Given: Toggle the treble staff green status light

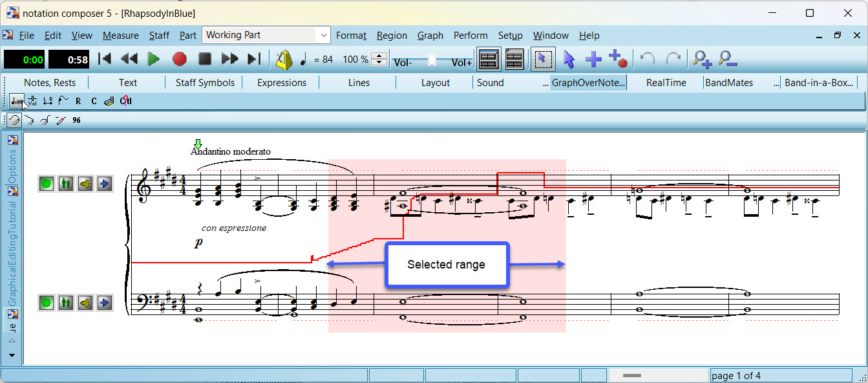Looking at the screenshot, I should (x=46, y=184).
